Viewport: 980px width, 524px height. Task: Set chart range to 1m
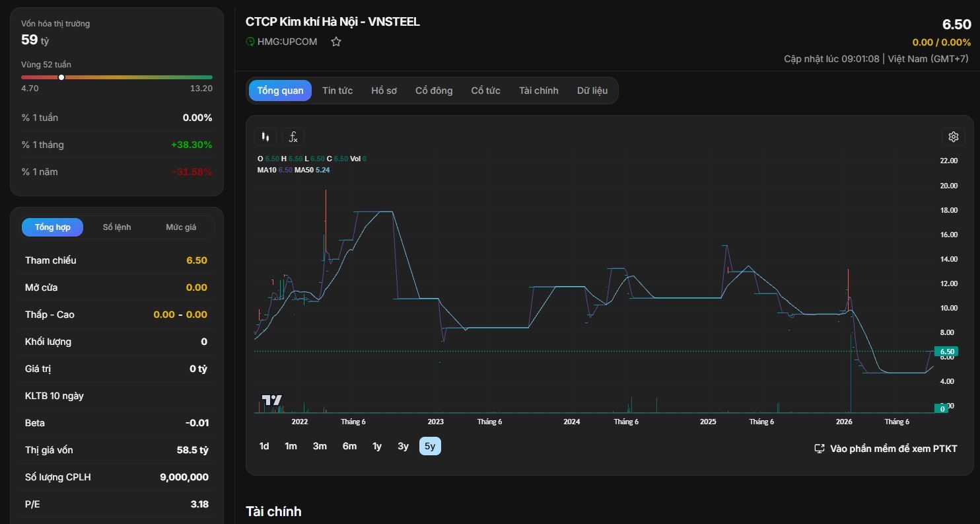coord(291,446)
